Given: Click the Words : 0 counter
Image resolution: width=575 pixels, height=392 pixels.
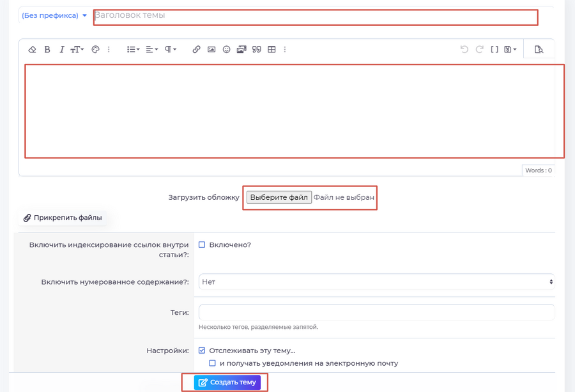Looking at the screenshot, I should [538, 170].
